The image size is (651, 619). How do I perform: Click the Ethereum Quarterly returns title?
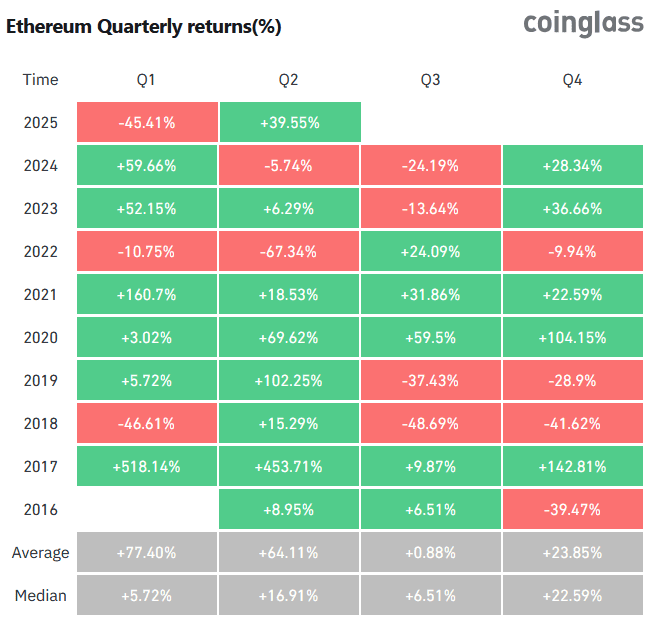point(144,27)
